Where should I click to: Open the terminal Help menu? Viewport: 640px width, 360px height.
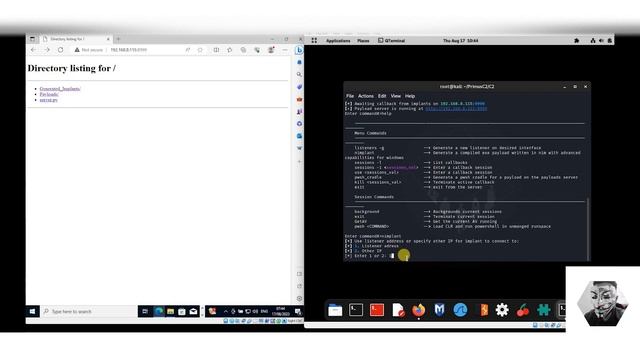410,96
